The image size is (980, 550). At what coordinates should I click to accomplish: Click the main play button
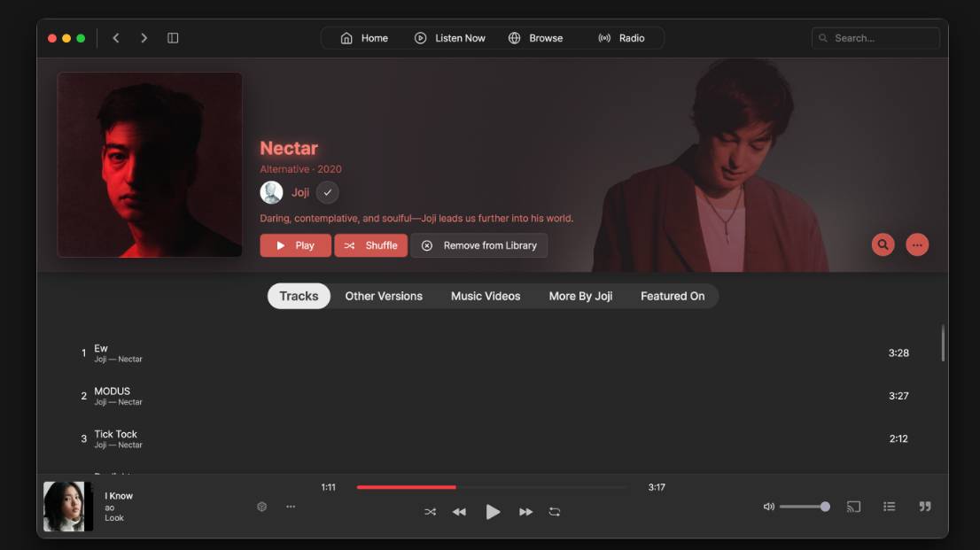493,512
